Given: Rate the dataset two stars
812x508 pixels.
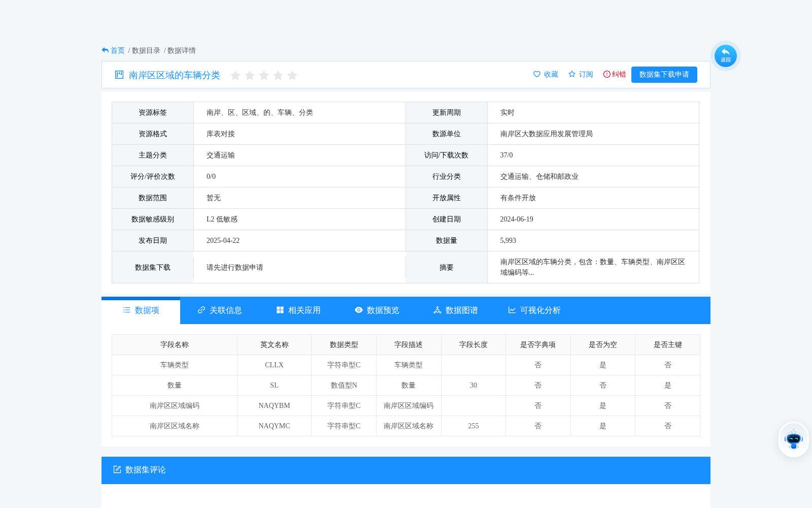Looking at the screenshot, I should [x=250, y=75].
